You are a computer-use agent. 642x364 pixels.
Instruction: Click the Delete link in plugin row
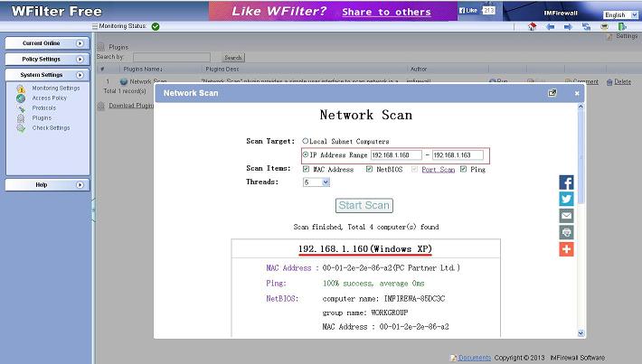(x=622, y=82)
